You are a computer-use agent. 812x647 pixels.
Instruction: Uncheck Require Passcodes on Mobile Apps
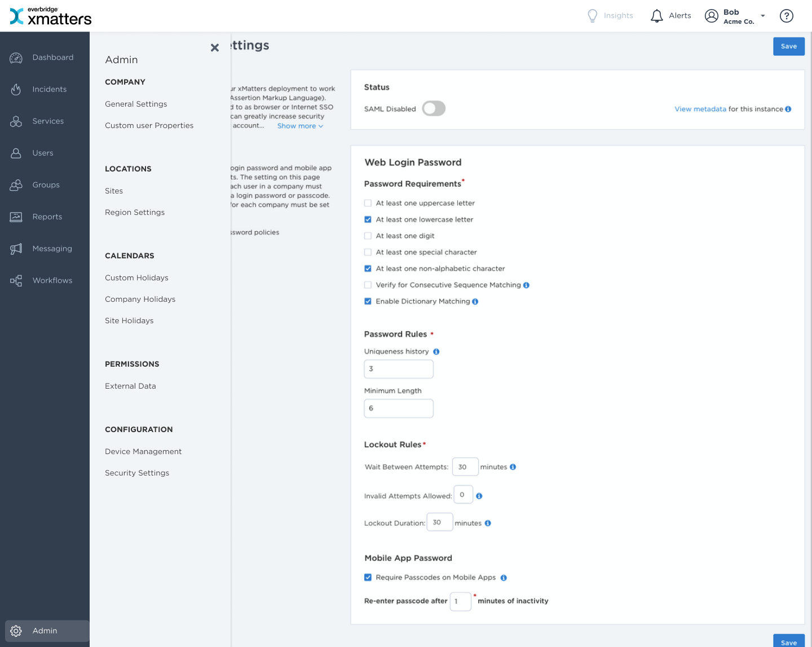tap(368, 578)
